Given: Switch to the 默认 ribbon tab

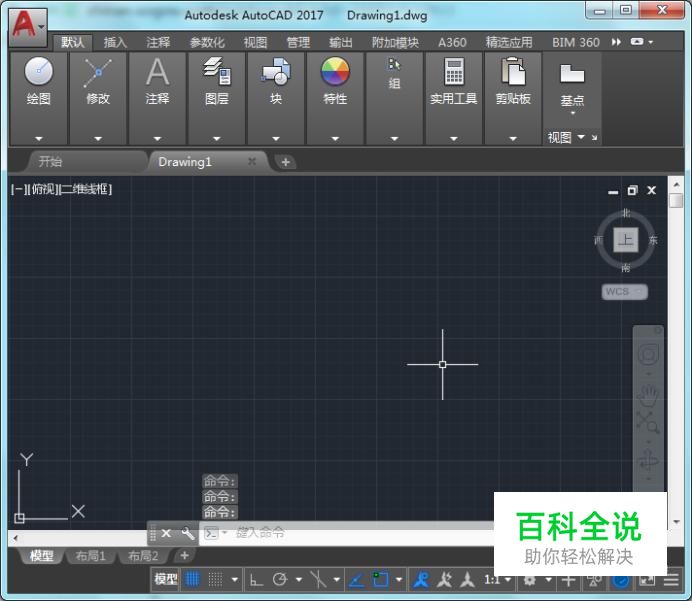Looking at the screenshot, I should tap(73, 42).
